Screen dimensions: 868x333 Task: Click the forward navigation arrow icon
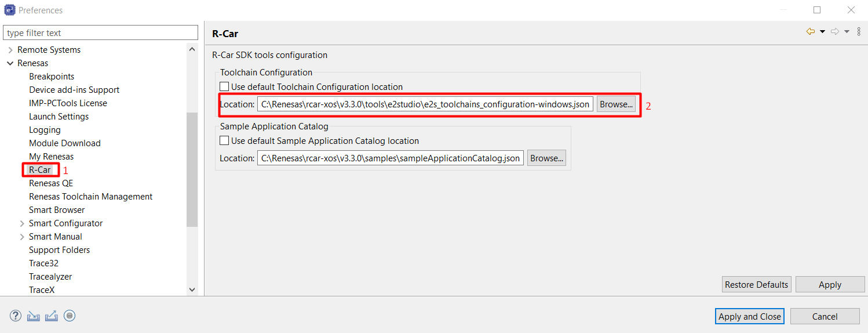[834, 32]
